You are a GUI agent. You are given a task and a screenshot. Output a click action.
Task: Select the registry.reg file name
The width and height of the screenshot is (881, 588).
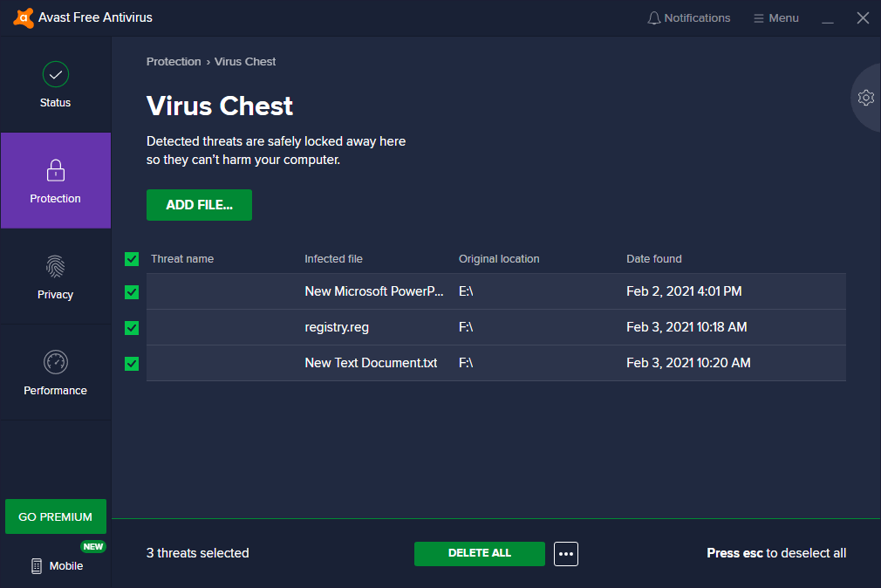click(337, 327)
